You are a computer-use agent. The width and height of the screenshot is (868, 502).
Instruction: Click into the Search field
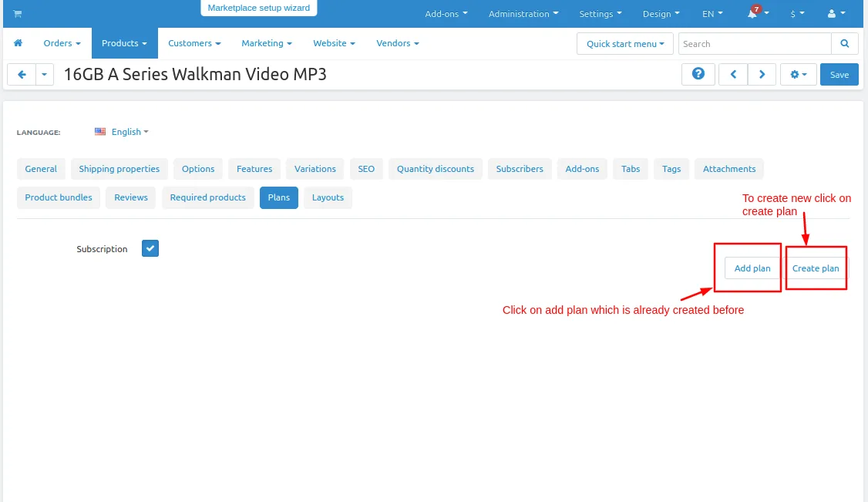point(755,44)
